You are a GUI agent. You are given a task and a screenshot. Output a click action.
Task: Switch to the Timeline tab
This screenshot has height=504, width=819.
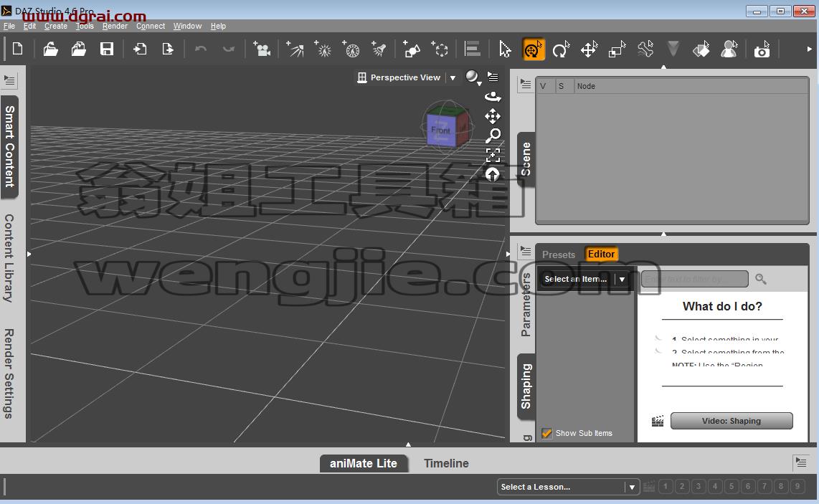446,463
